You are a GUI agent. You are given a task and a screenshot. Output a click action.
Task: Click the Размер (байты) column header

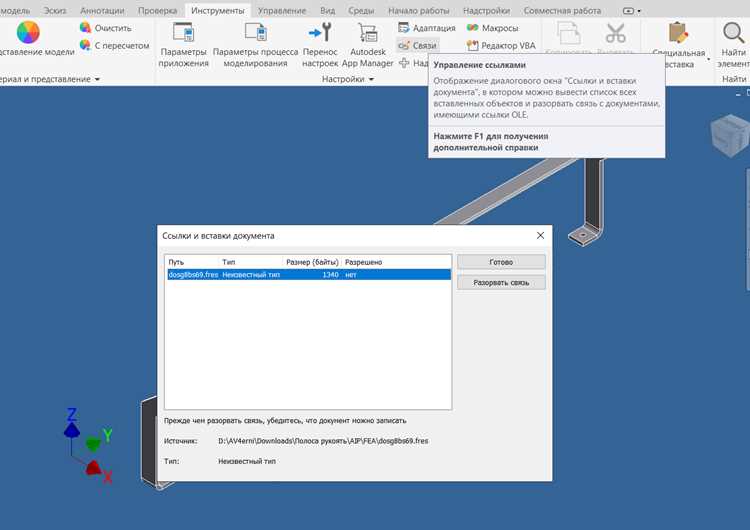click(x=312, y=262)
